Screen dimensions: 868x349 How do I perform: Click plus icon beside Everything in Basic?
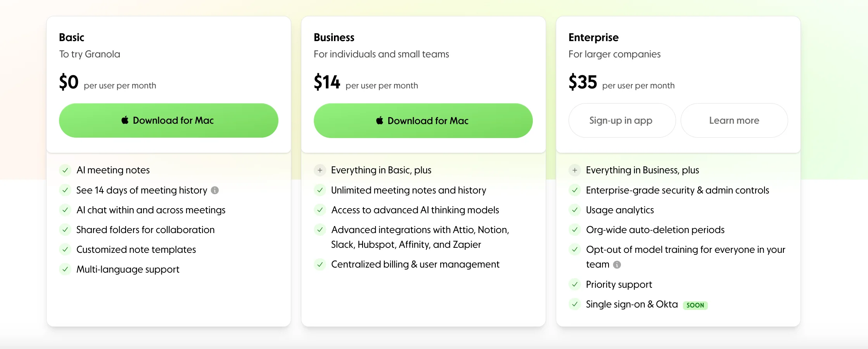point(320,170)
